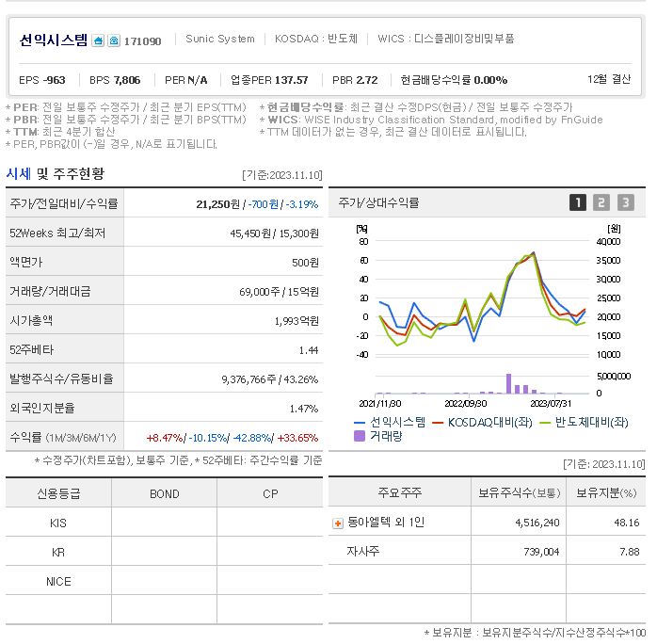Viewport: 657px width, 644px height.
Task: Select the largest purple volume bar in the chart
Action: 508,384
